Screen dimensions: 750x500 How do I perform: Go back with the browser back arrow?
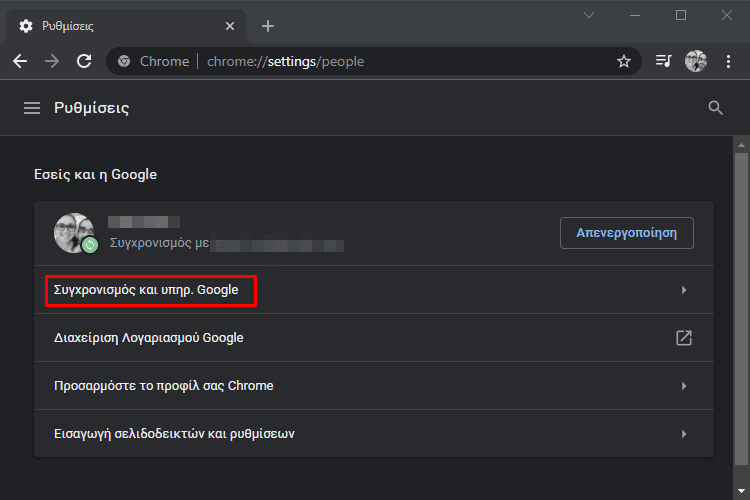pos(20,61)
